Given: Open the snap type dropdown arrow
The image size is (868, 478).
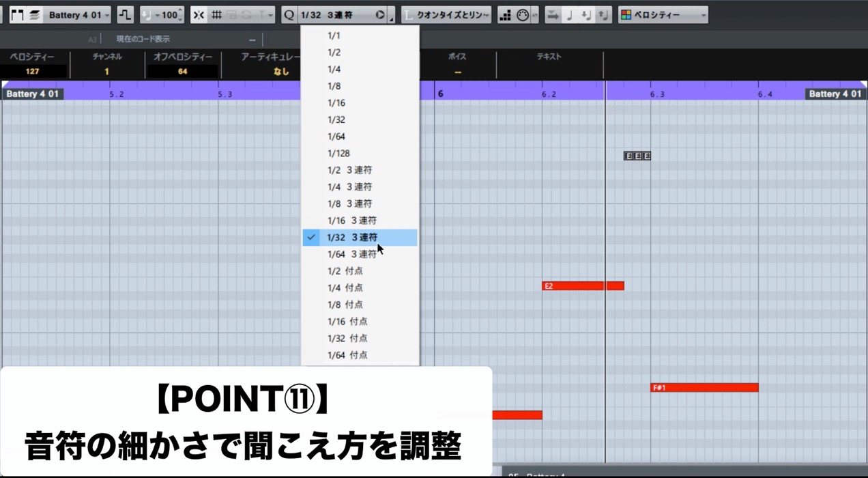Looking at the screenshot, I should pos(270,14).
